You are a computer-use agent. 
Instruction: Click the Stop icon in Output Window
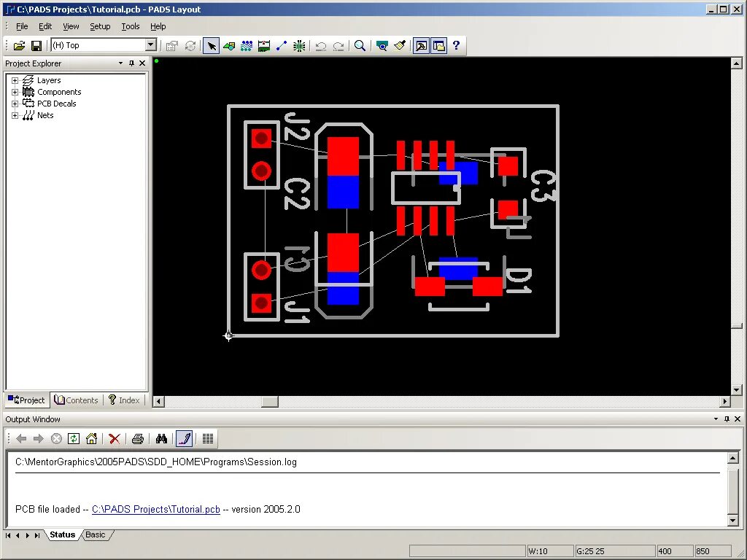coord(56,438)
